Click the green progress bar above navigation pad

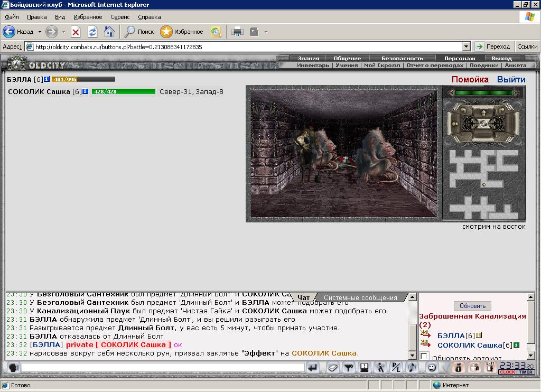click(484, 92)
